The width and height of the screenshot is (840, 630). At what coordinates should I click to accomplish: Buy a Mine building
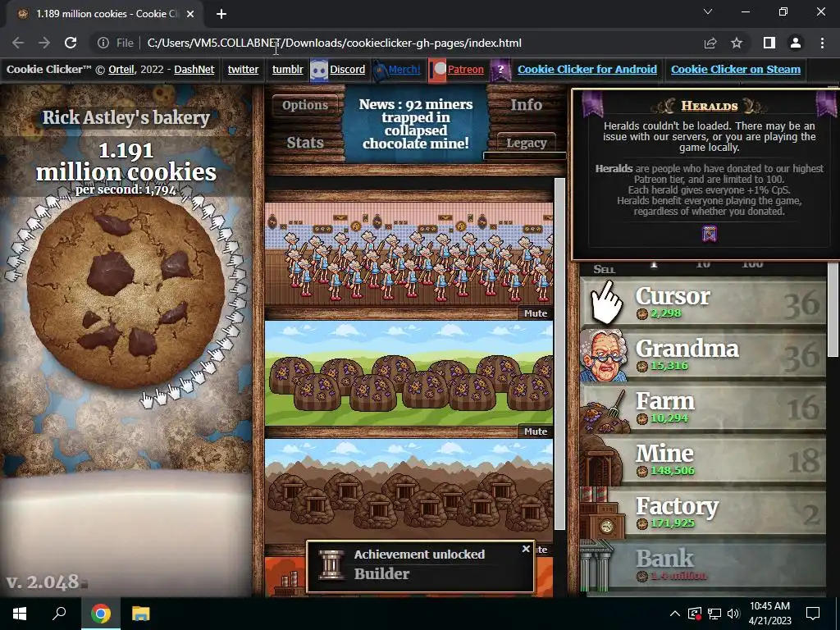pyautogui.click(x=703, y=460)
